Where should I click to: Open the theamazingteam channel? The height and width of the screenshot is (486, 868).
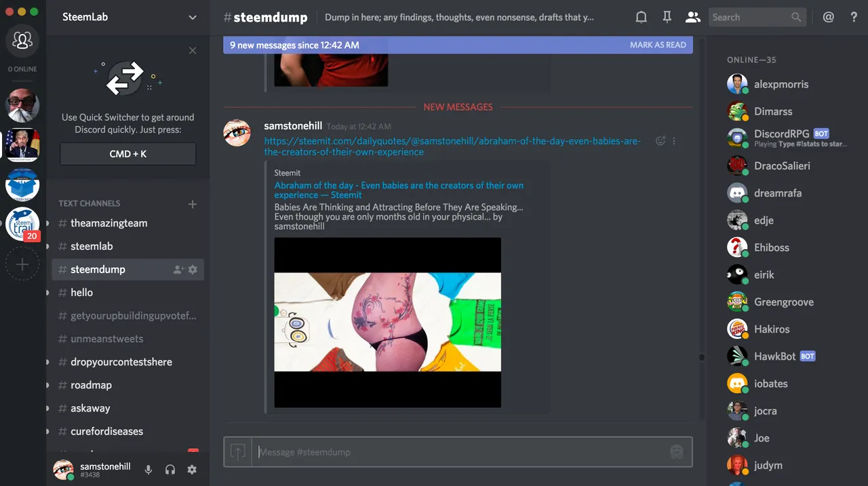(128, 223)
